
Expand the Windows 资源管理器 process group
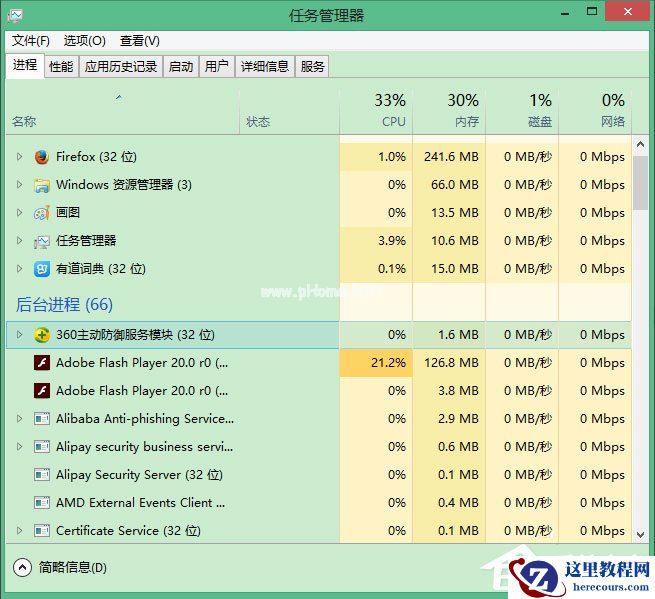19,185
